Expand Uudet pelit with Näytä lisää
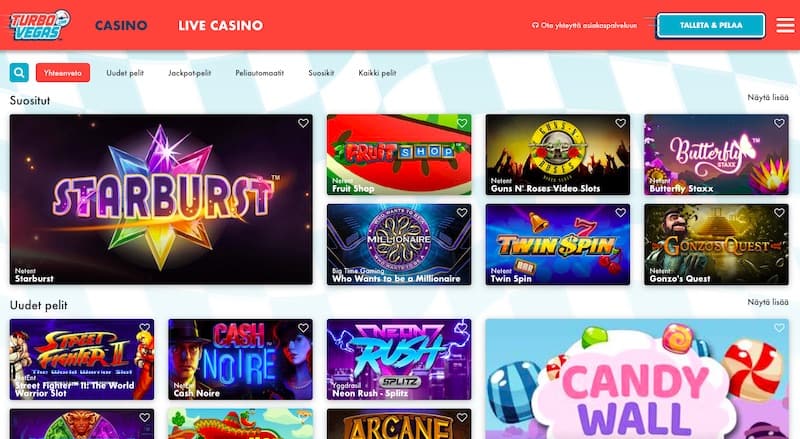This screenshot has height=439, width=800. point(768,302)
